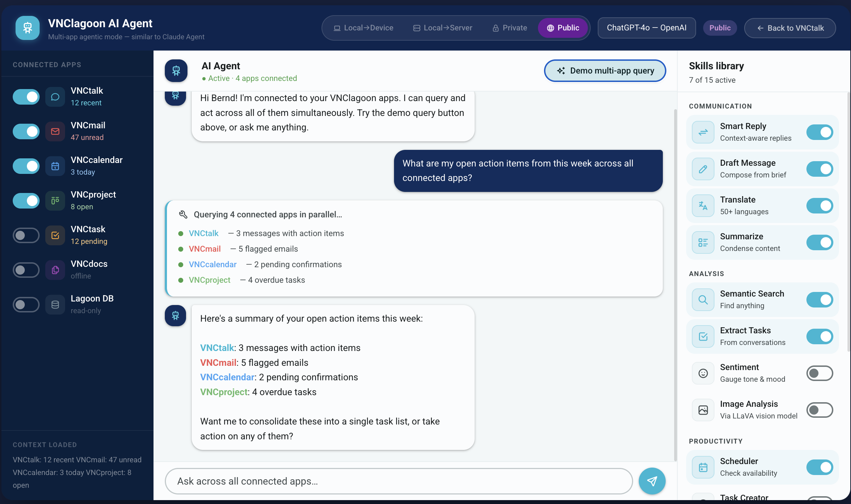Viewport: 851px width, 504px height.
Task: Open VNCcalendar link in query results
Action: coord(213,264)
